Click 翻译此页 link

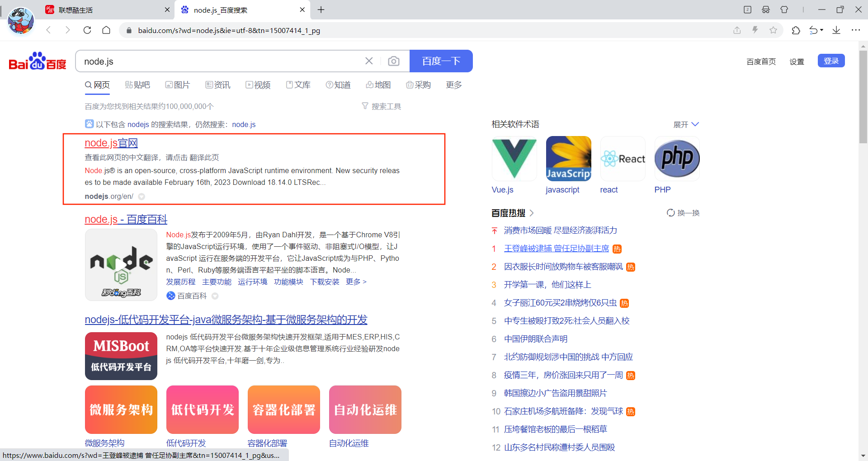[204, 157]
